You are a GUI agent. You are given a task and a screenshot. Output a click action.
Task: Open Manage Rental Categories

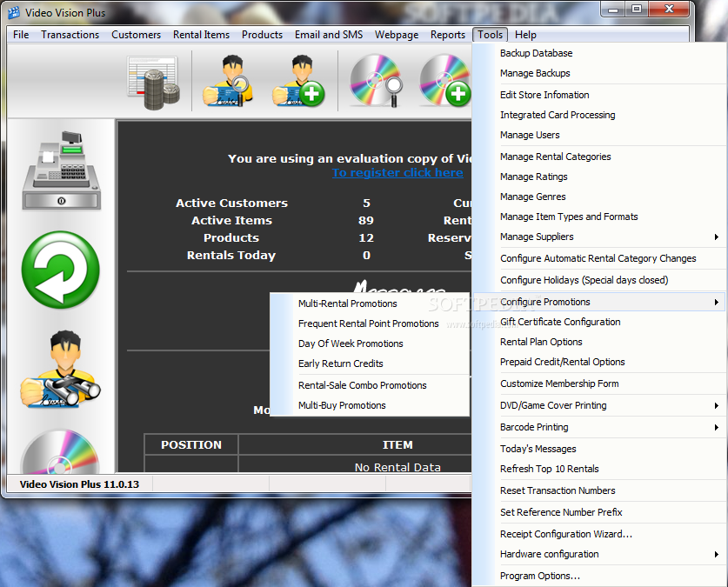(599, 157)
